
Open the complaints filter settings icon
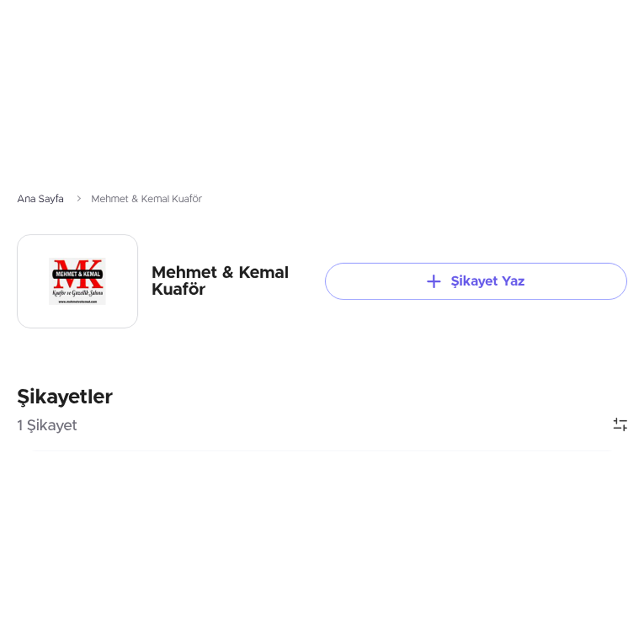pos(620,425)
